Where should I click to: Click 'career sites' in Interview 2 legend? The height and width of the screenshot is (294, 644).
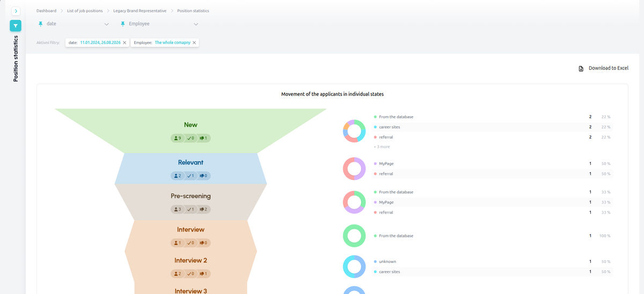(390, 271)
